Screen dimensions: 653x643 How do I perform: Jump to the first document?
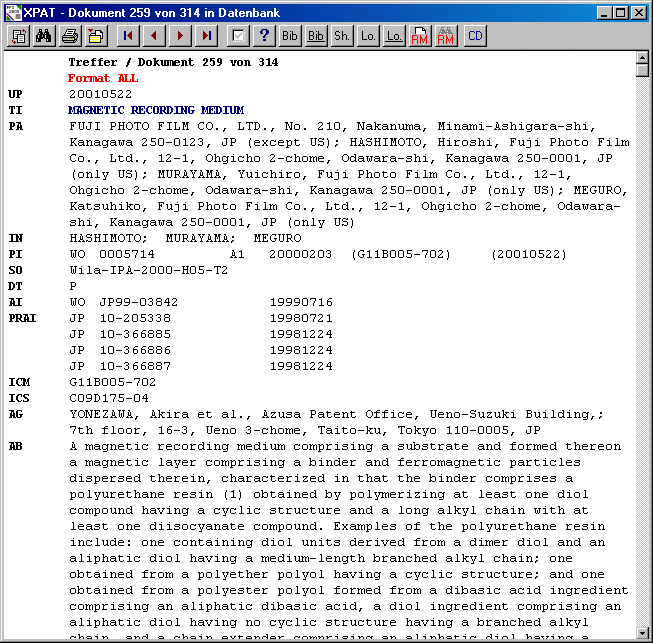point(129,37)
